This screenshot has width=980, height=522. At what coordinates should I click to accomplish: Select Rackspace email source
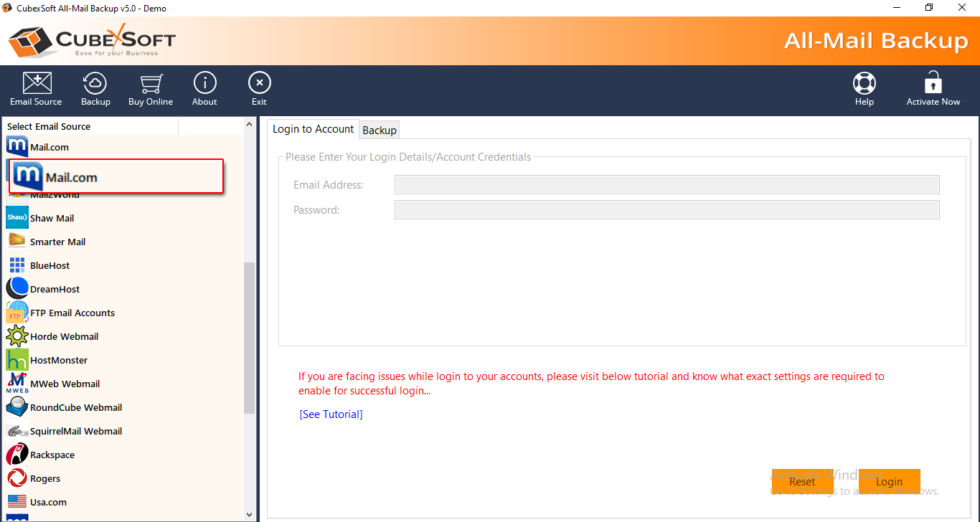pyautogui.click(x=52, y=455)
